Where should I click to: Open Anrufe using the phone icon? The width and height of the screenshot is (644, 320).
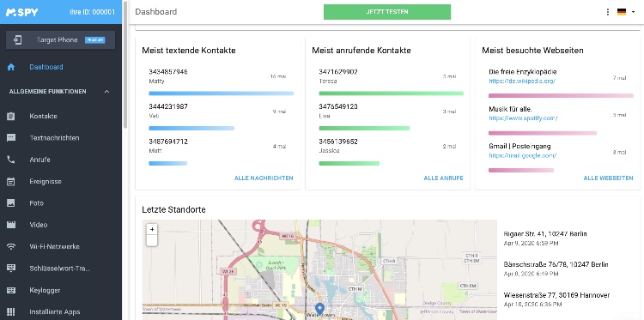point(11,160)
